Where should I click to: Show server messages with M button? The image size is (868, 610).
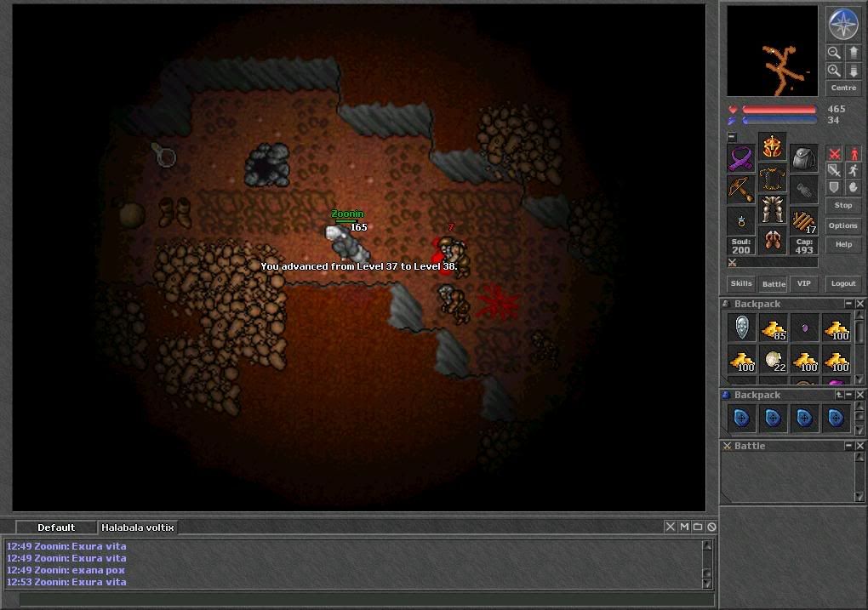pos(684,527)
